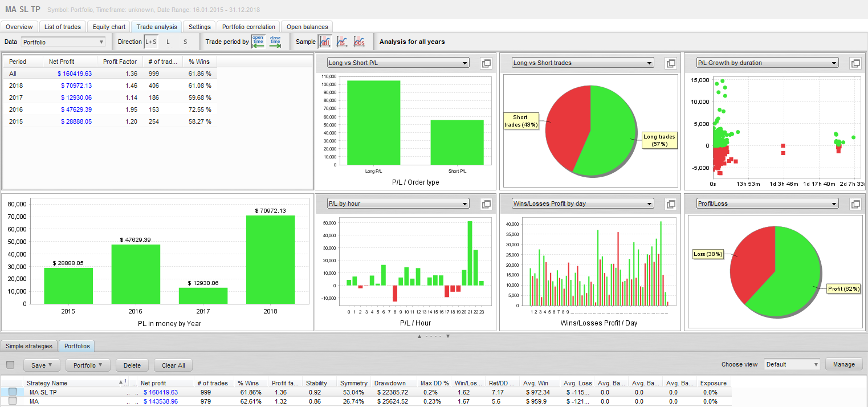Select trade period by close time icon
868x407 pixels.
click(x=275, y=42)
